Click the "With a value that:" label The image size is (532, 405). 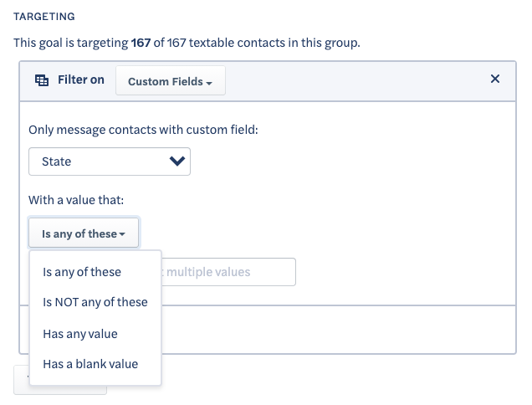[76, 200]
